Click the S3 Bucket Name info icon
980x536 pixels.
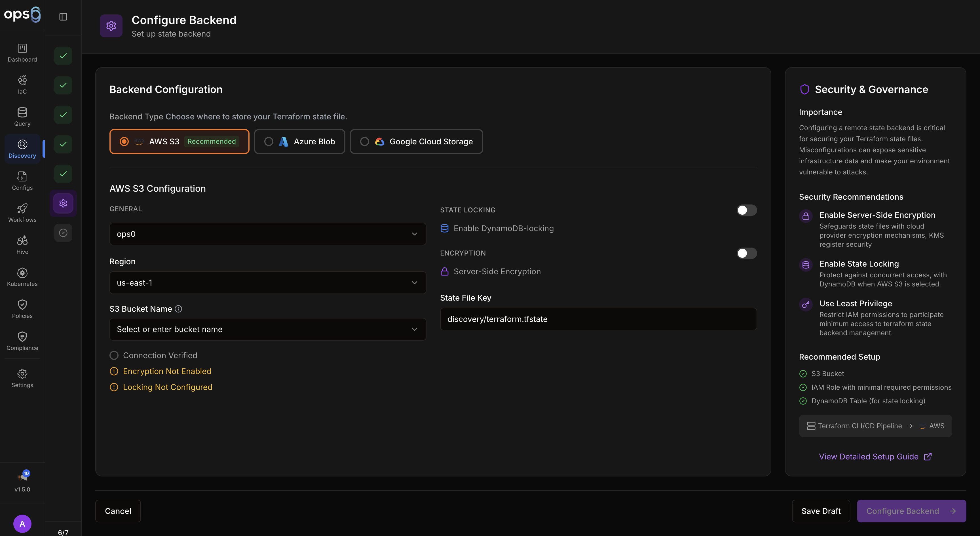pyautogui.click(x=178, y=309)
